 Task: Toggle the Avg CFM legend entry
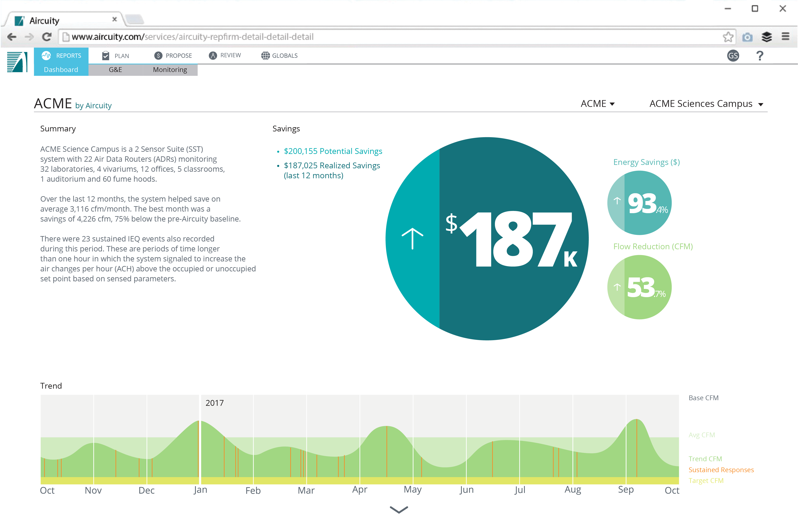point(702,435)
